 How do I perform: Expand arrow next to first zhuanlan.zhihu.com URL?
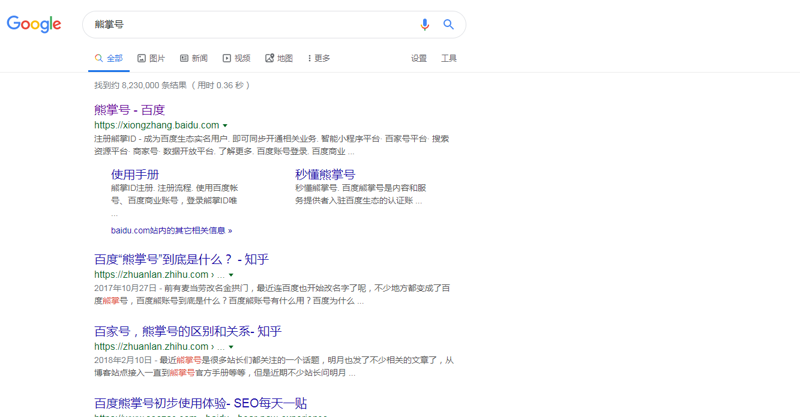tap(231, 275)
